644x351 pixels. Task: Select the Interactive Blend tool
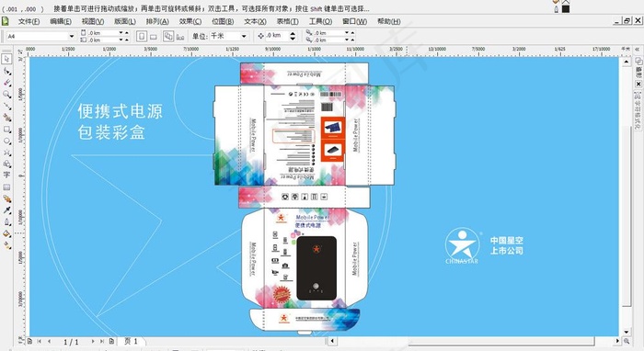click(x=6, y=198)
